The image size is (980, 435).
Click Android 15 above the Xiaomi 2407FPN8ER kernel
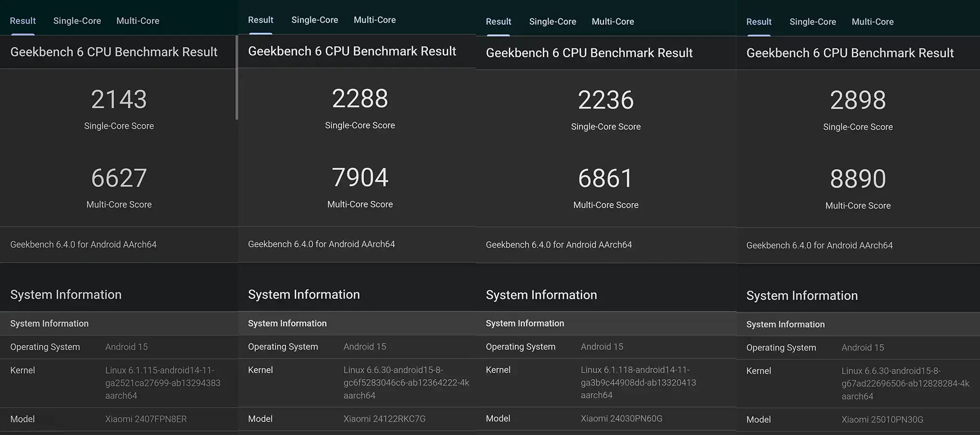(x=126, y=347)
